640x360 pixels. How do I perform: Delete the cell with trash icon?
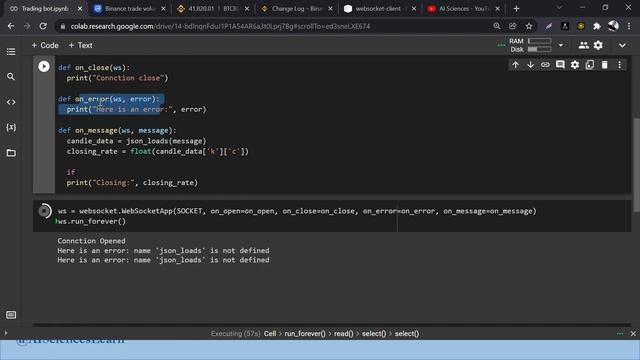point(604,65)
